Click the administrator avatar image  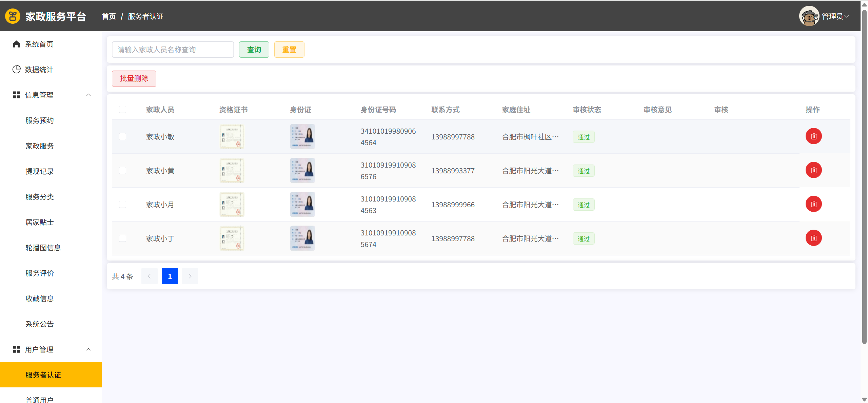click(809, 16)
